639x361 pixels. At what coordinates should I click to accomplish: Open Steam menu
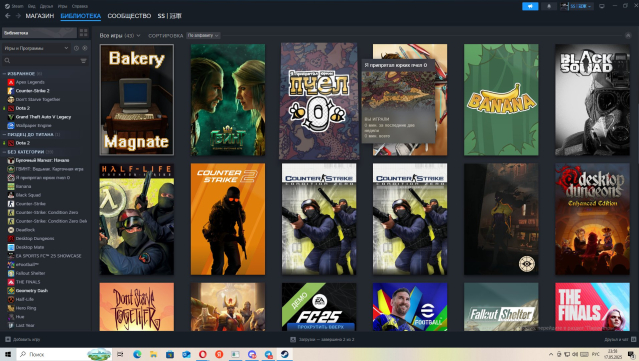point(14,6)
